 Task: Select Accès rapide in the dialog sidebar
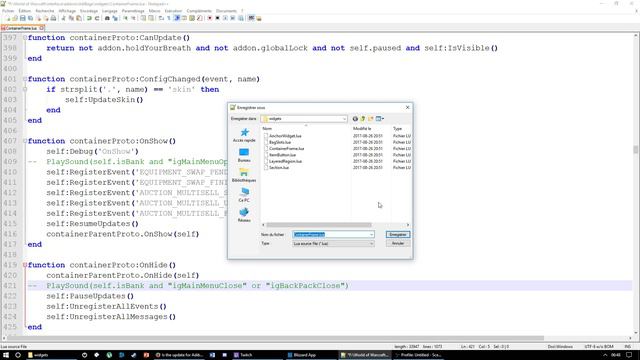coord(244,136)
